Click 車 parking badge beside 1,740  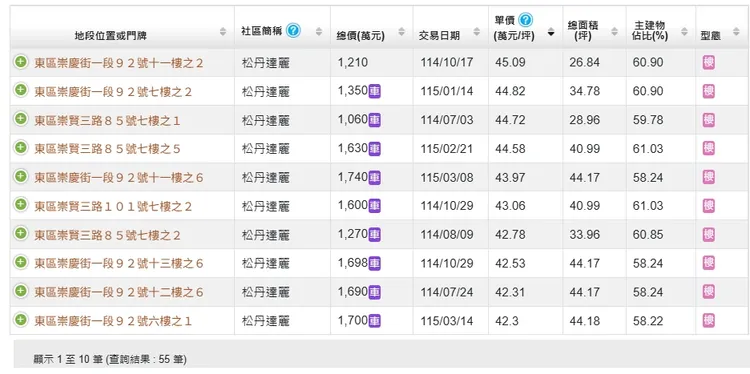click(375, 177)
